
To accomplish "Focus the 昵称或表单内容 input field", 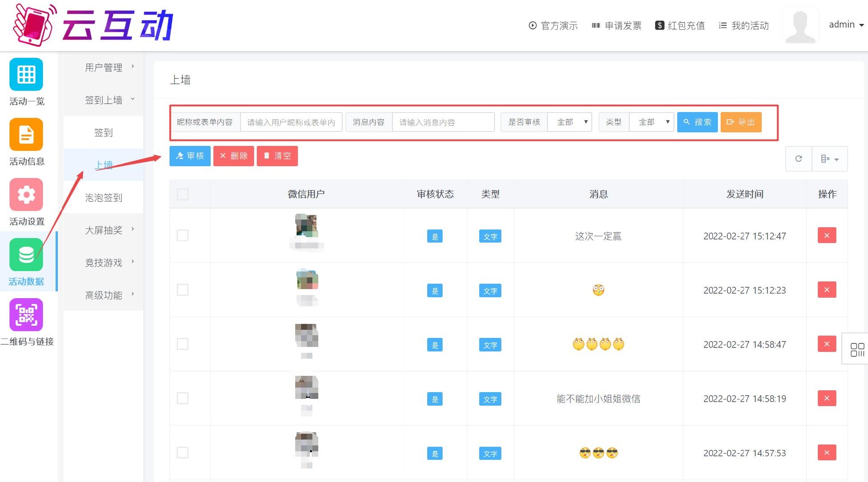I will (x=291, y=122).
